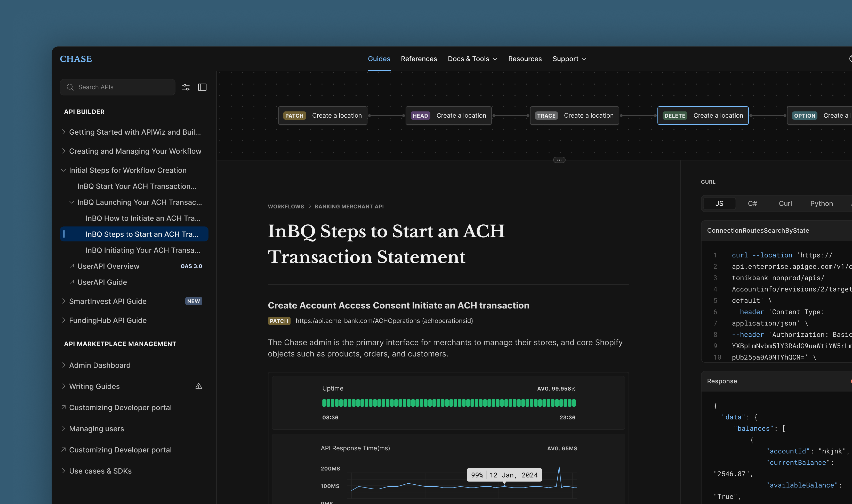This screenshot has width=852, height=504.
Task: Click the drag handle below workflow canvas
Action: pyautogui.click(x=559, y=160)
